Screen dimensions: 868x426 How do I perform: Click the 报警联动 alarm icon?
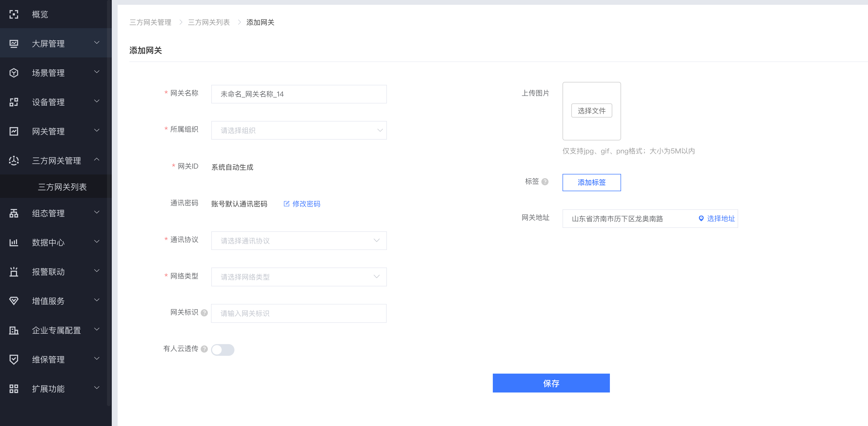(x=14, y=272)
